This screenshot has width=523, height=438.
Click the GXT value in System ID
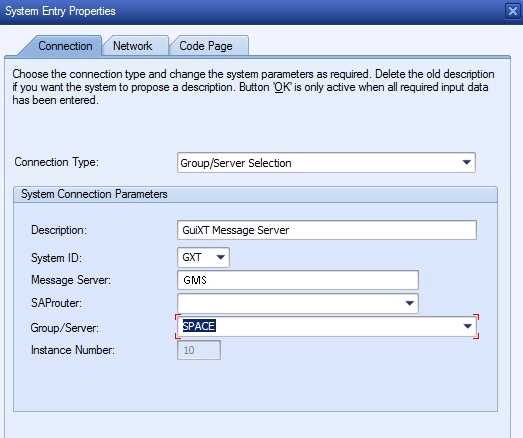tap(192, 257)
